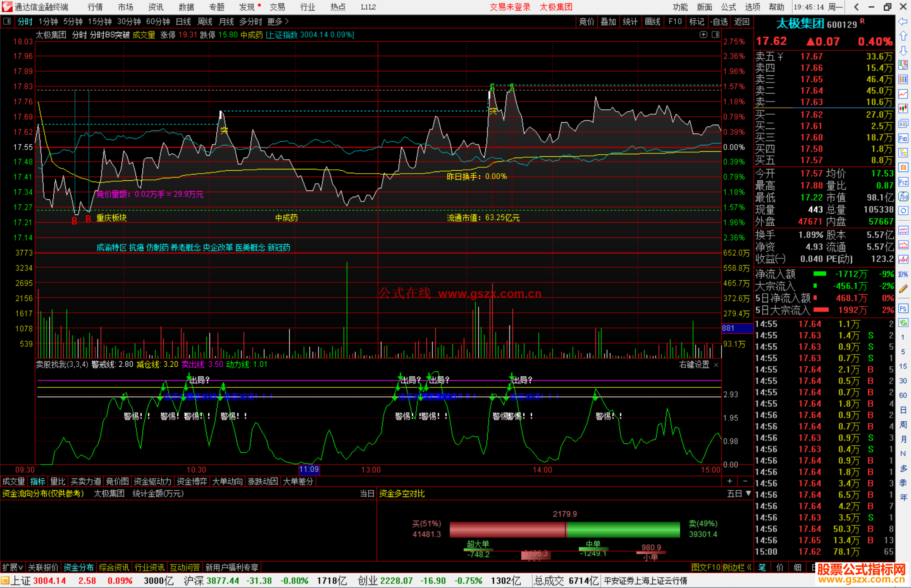Click the circled plus icon above chart
Screen dimensions: 911x588
[703, 35]
